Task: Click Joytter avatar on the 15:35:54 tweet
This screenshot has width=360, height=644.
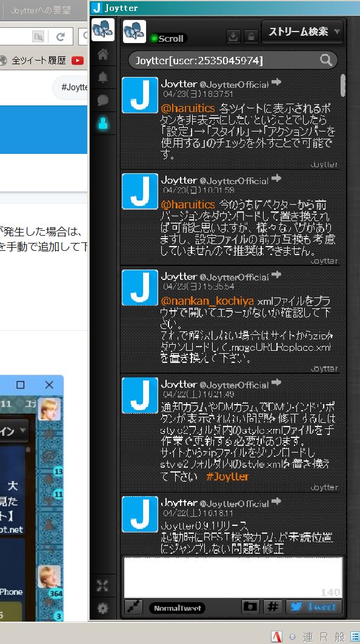Action: click(x=140, y=288)
